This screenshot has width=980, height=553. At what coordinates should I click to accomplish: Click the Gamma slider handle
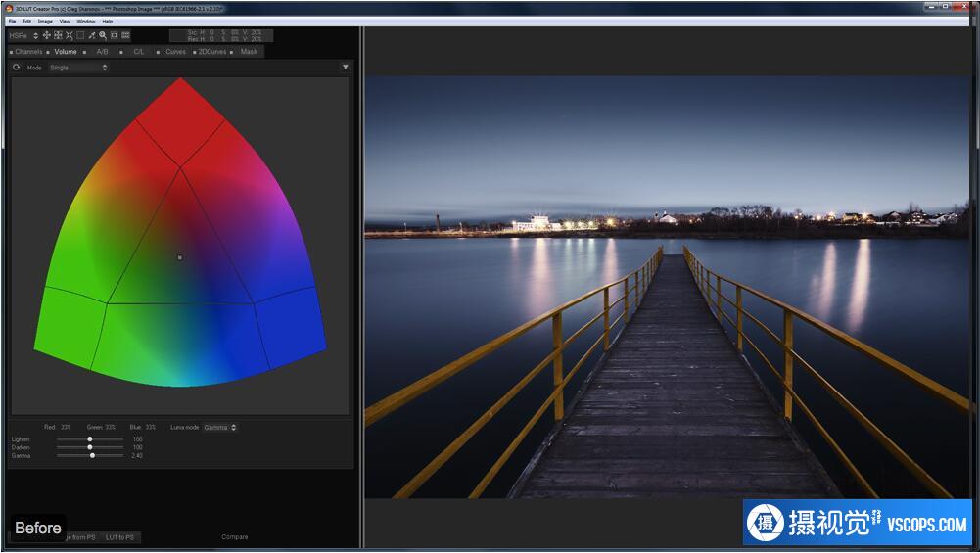pos(92,455)
